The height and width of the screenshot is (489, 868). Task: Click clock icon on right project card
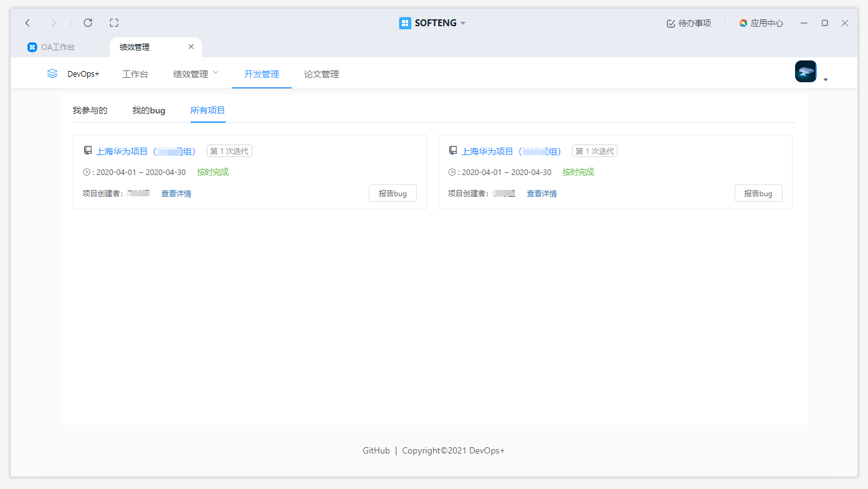click(x=452, y=173)
